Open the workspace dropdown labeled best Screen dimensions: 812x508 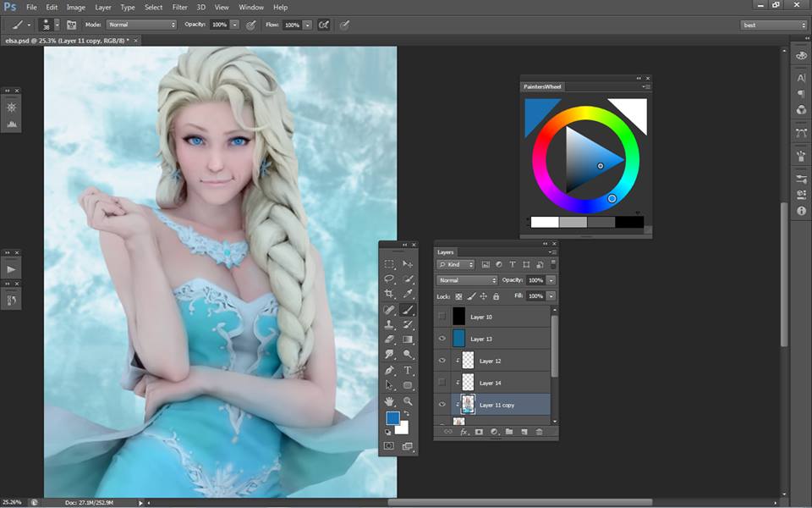pos(774,25)
